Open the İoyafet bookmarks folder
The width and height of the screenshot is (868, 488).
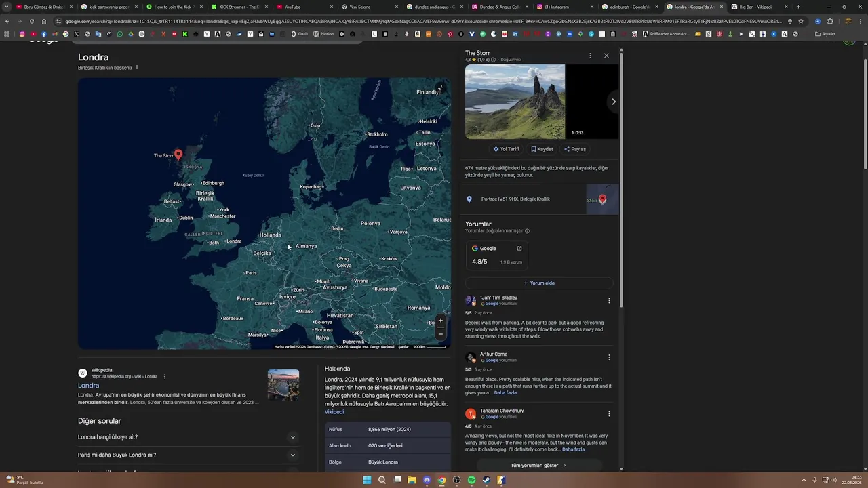(x=825, y=34)
